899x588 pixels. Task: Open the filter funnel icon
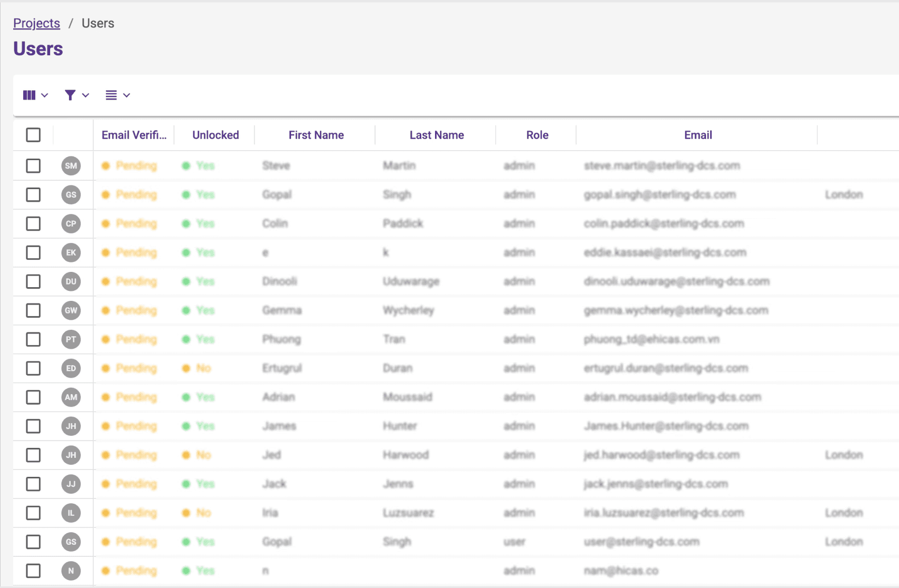pyautogui.click(x=70, y=95)
